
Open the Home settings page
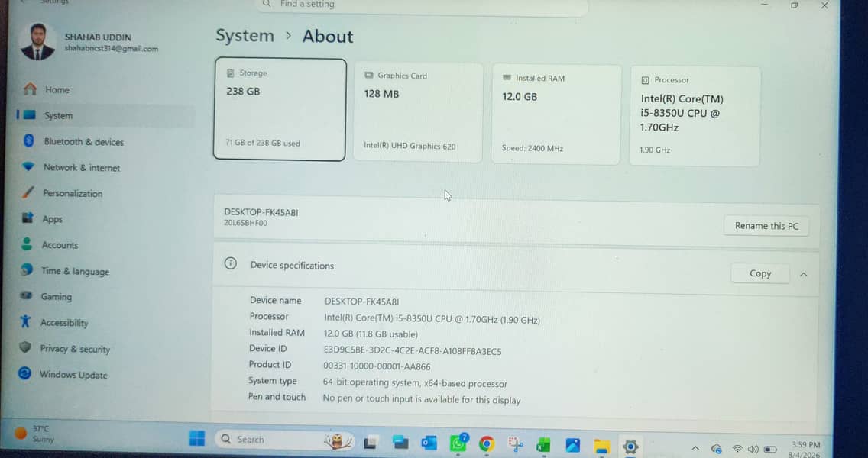pyautogui.click(x=105, y=89)
